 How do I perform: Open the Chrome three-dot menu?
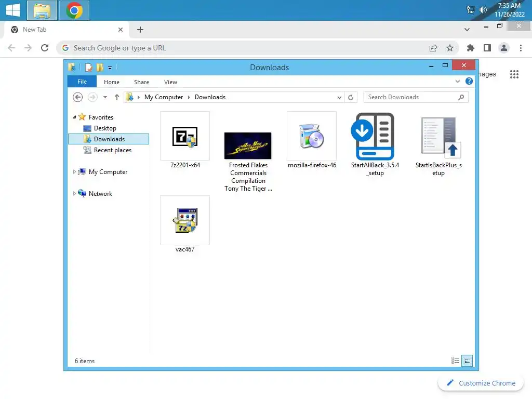point(521,48)
